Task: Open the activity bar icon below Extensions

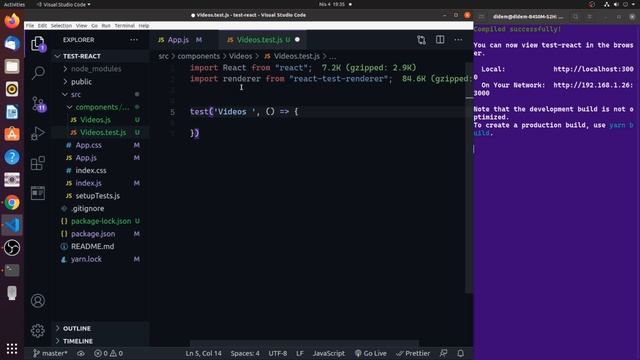Action: pos(38,193)
